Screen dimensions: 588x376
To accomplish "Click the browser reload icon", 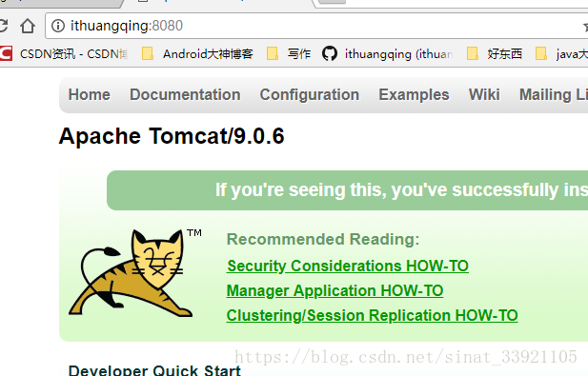I will (x=3, y=26).
